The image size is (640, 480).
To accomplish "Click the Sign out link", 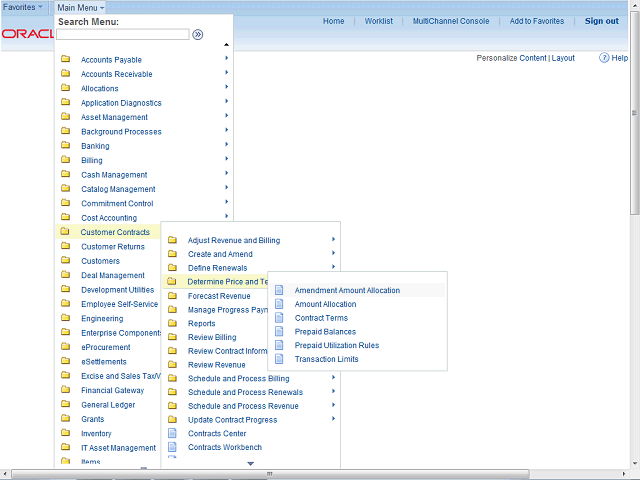I will pyautogui.click(x=602, y=21).
